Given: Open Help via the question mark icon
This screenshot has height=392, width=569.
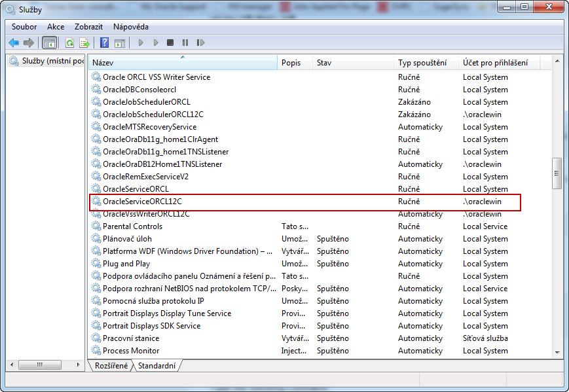Looking at the screenshot, I should click(105, 43).
